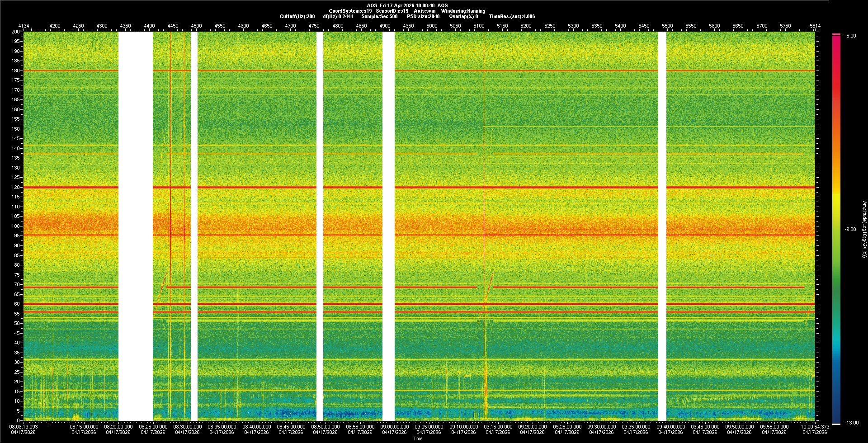868x443 pixels.
Task: Click the 08:06:13.093 start time label
Action: click(24, 427)
